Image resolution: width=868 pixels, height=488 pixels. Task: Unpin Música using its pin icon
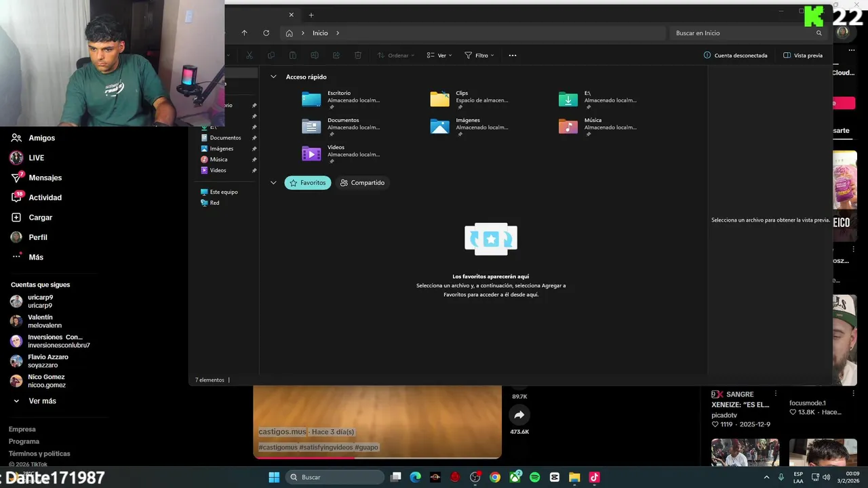click(x=254, y=159)
